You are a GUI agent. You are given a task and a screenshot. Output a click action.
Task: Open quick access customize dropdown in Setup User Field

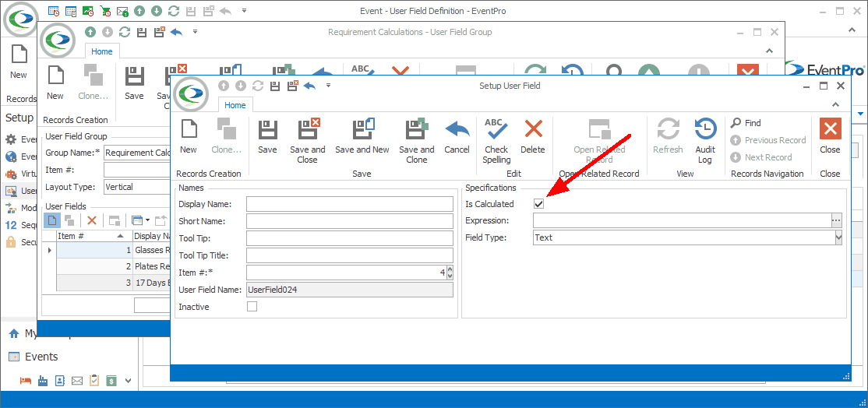(x=328, y=86)
